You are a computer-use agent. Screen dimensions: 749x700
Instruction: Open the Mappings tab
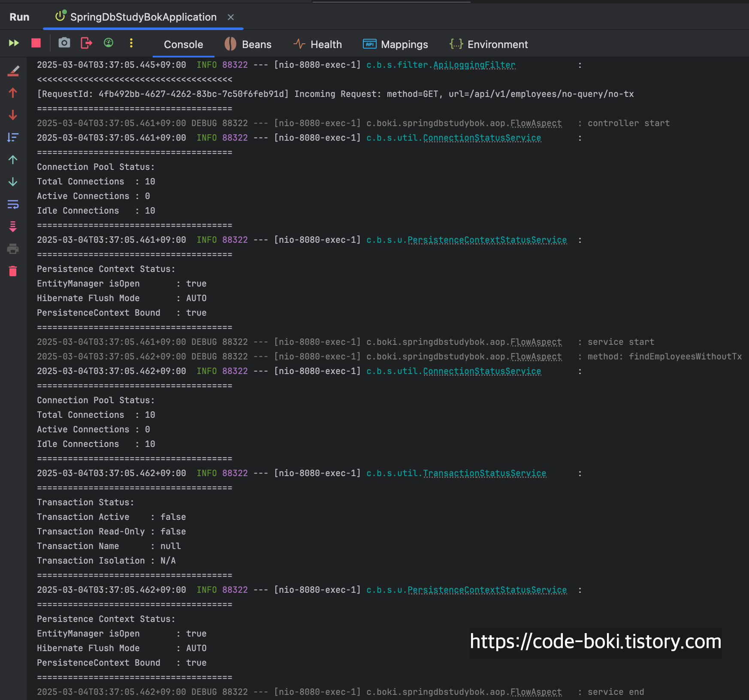coord(395,44)
